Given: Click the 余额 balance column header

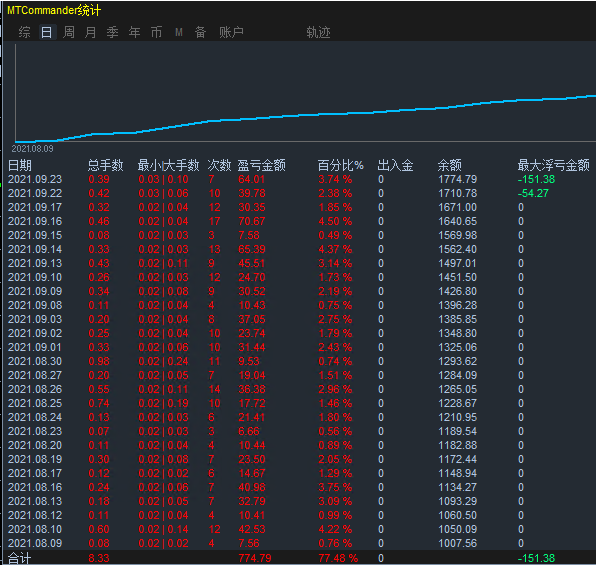Looking at the screenshot, I should 450,165.
